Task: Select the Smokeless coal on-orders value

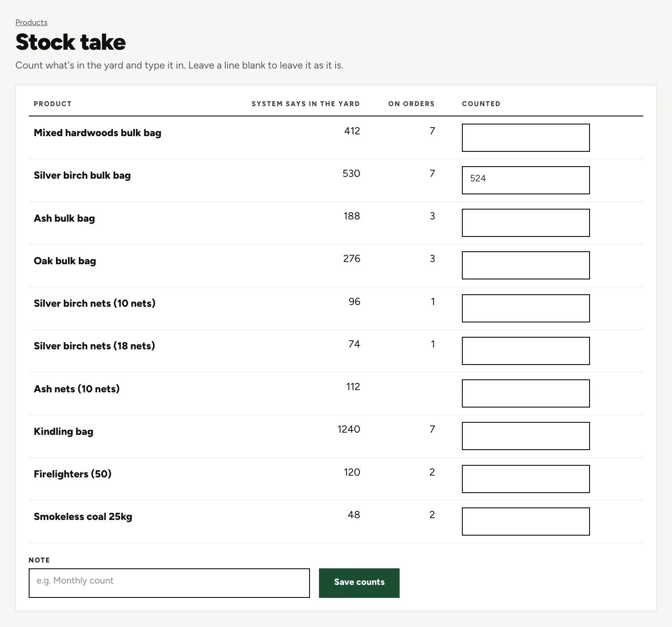Action: click(432, 515)
